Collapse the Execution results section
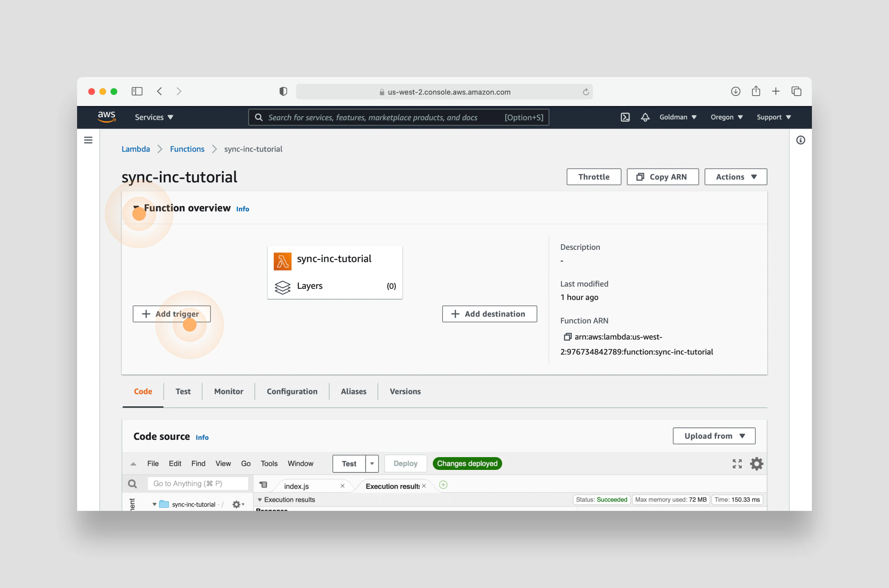889x588 pixels. [x=260, y=500]
